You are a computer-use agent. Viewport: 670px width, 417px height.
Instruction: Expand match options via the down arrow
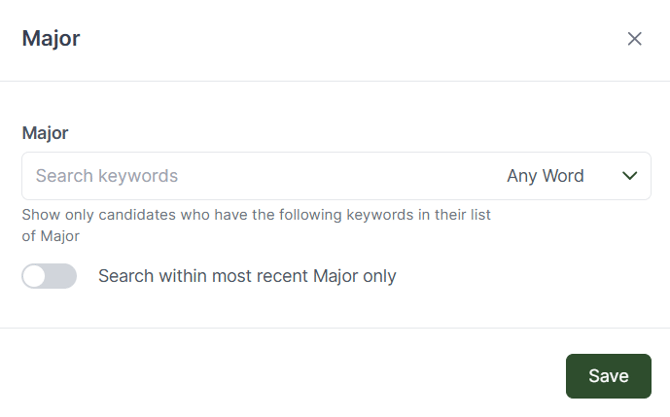point(630,176)
